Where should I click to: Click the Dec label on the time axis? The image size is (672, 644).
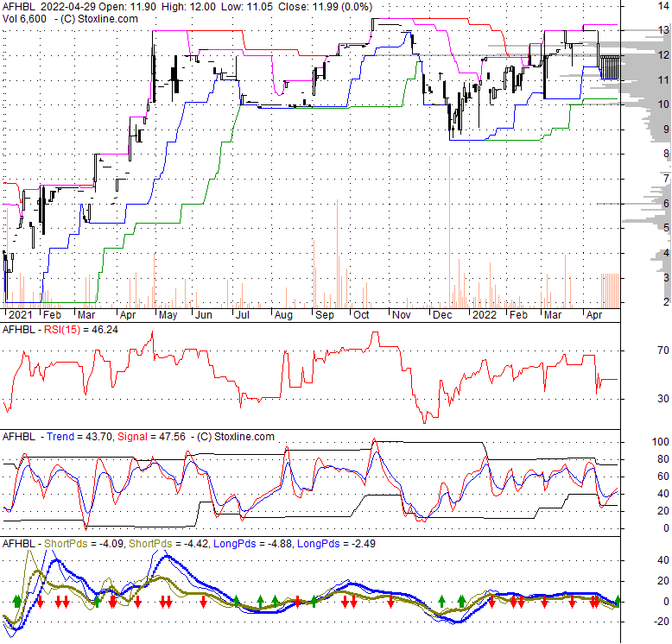[x=442, y=315]
